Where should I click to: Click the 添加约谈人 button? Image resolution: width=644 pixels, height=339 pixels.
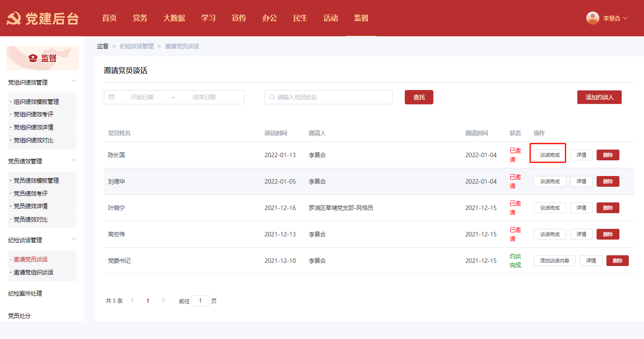[599, 97]
